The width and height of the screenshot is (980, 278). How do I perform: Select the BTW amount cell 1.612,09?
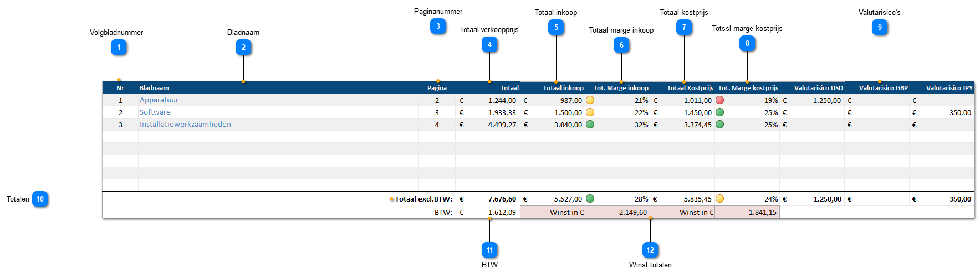(502, 213)
